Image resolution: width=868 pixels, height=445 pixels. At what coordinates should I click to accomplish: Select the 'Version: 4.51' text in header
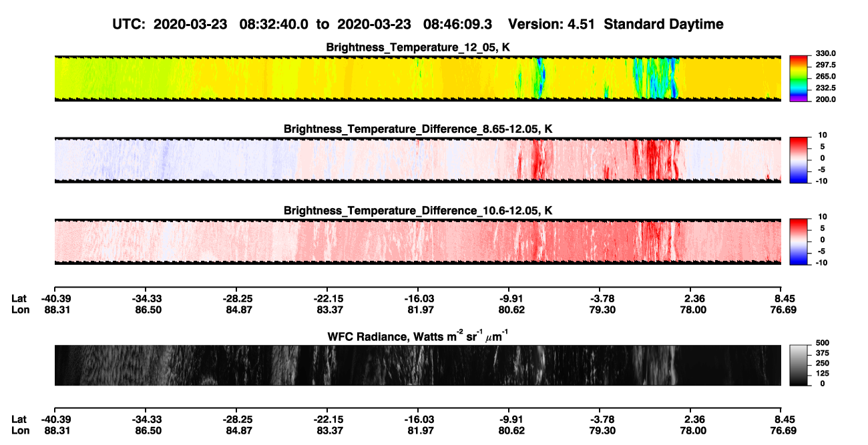[552, 24]
